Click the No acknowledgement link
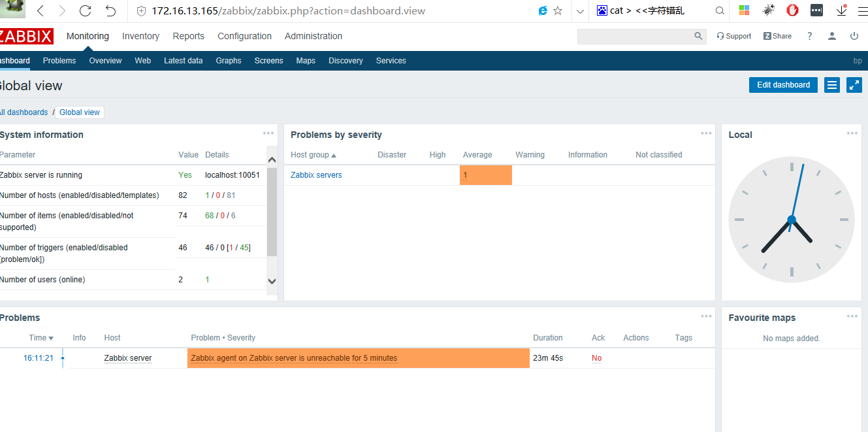This screenshot has height=432, width=868. coord(597,358)
